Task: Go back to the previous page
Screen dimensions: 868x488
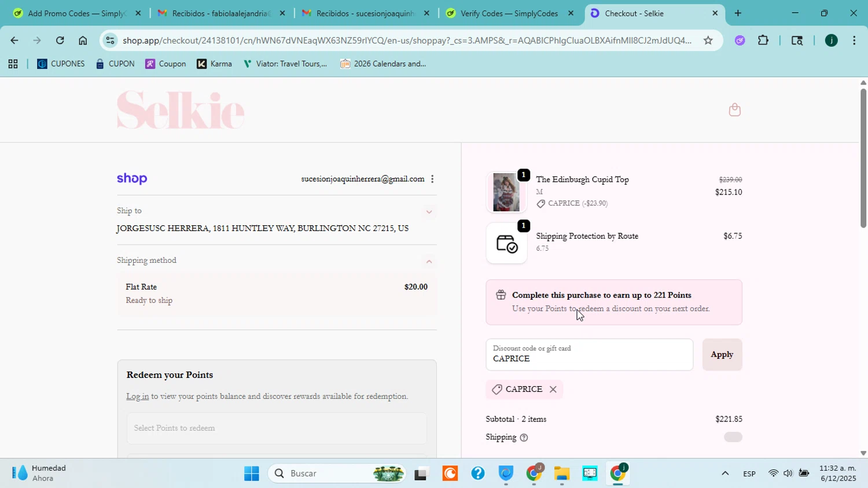Action: click(x=14, y=41)
